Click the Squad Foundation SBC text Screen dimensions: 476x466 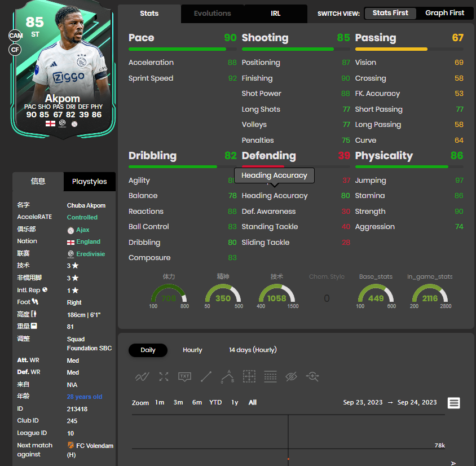click(89, 344)
